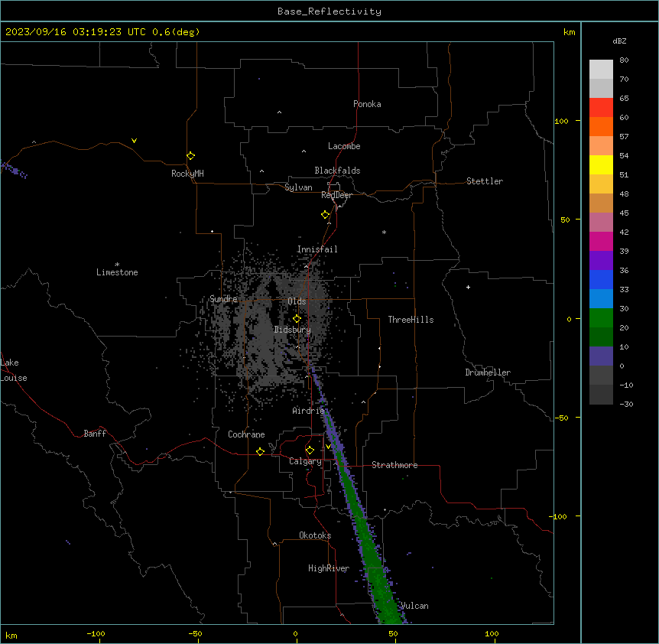659x644 pixels.
Task: Click the 80 value at legend top
Action: (x=624, y=60)
